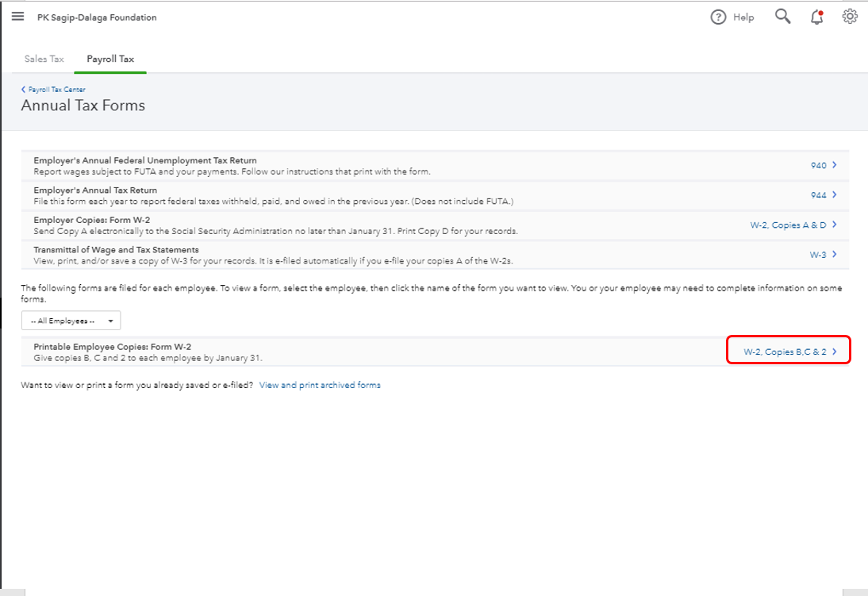Open the search magnifier icon
Image resolution: width=868 pixels, height=596 pixels.
coord(782,16)
